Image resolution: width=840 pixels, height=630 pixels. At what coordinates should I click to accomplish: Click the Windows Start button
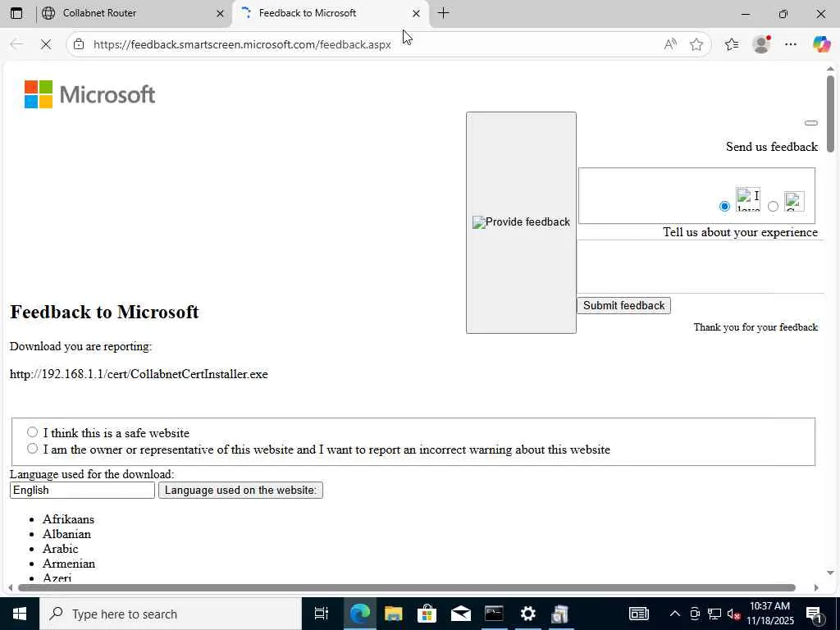coord(20,614)
